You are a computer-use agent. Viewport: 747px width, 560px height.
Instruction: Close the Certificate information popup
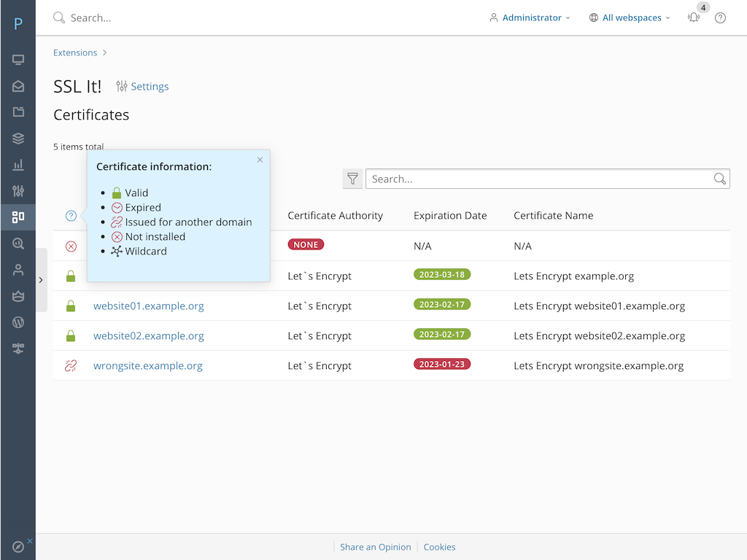click(x=260, y=160)
